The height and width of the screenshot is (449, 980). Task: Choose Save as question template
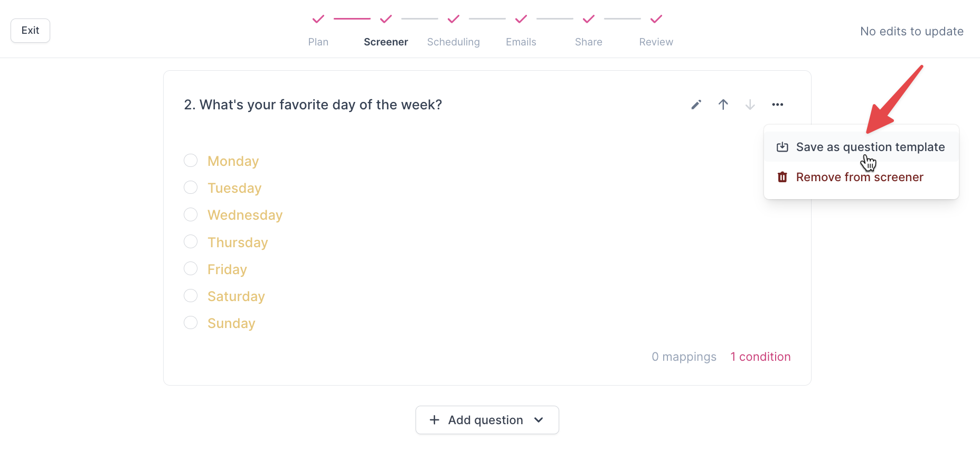870,147
